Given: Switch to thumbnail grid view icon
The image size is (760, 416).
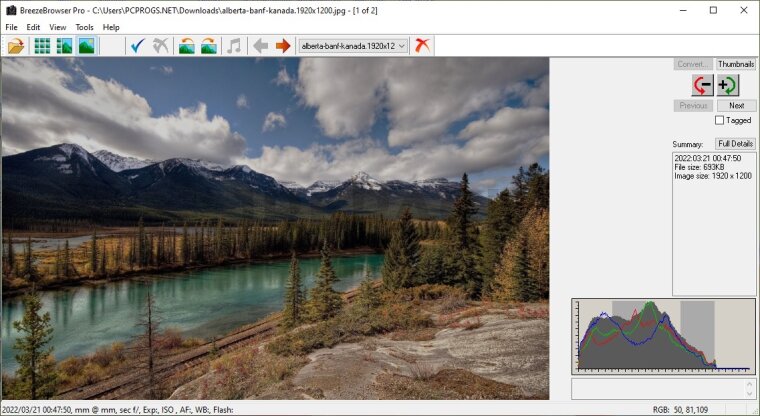Looking at the screenshot, I should tap(42, 46).
